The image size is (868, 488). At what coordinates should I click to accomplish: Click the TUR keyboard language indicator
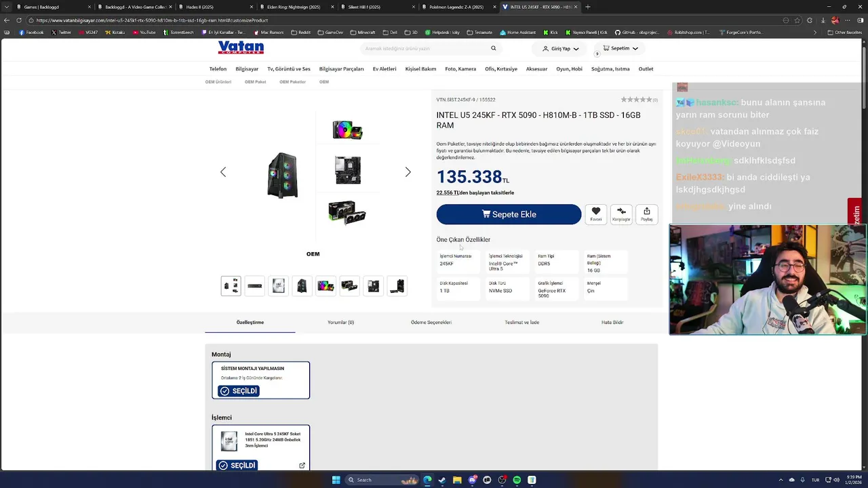pos(816,480)
